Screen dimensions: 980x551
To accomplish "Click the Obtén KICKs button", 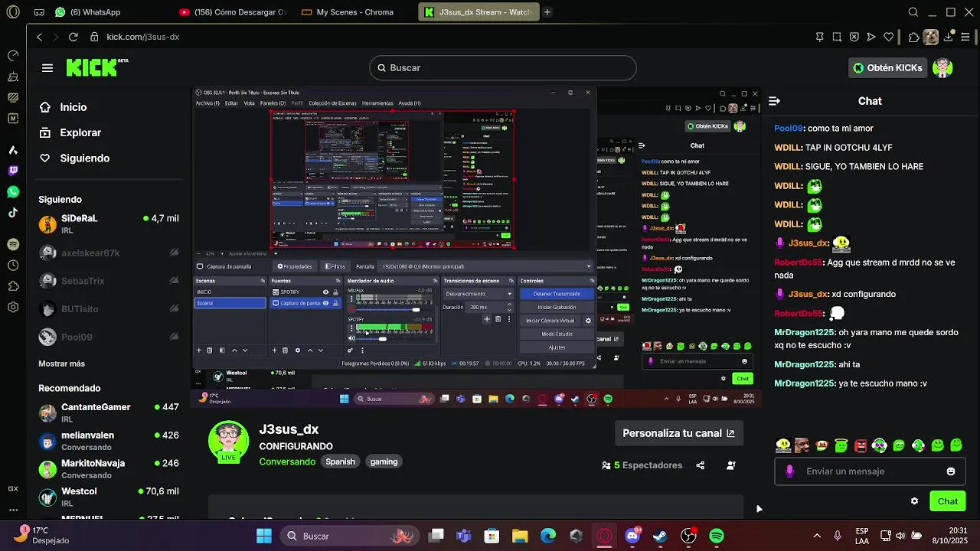I will pos(888,67).
